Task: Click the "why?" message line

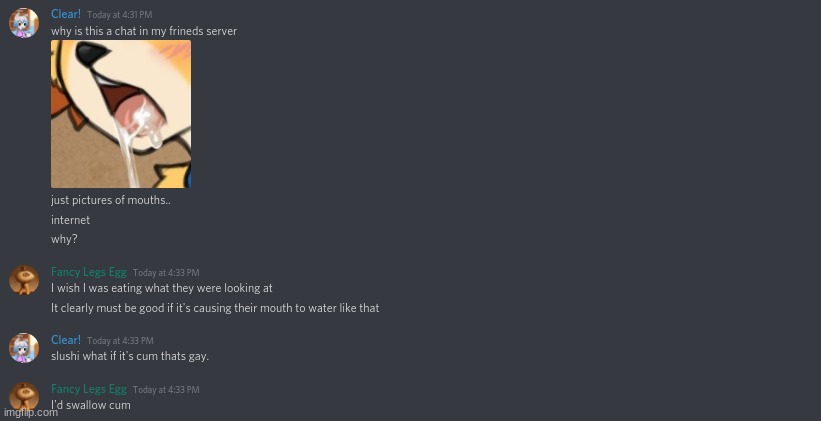Action: click(x=64, y=239)
